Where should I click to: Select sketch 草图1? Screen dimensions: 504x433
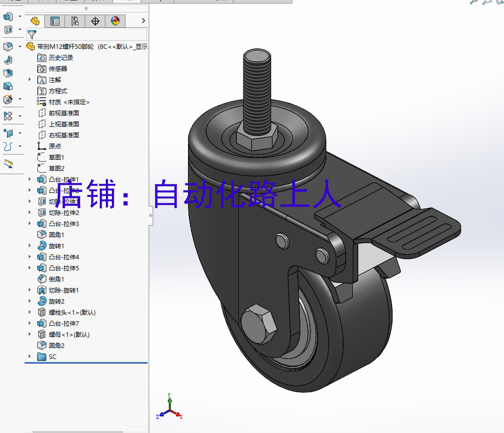(56, 158)
